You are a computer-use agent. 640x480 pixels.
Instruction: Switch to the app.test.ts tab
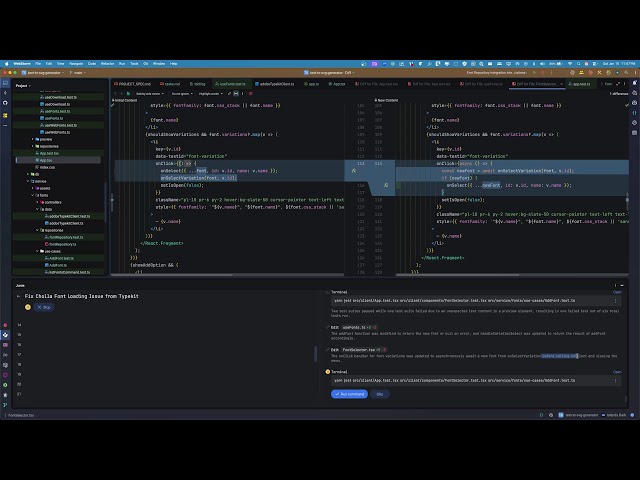pyautogui.click(x=579, y=84)
